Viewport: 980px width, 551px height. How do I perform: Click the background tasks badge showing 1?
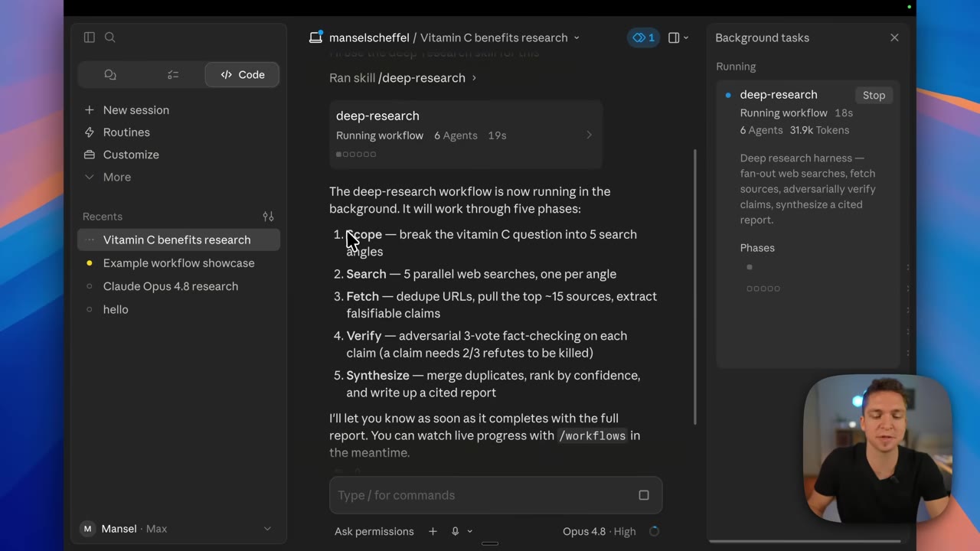643,37
